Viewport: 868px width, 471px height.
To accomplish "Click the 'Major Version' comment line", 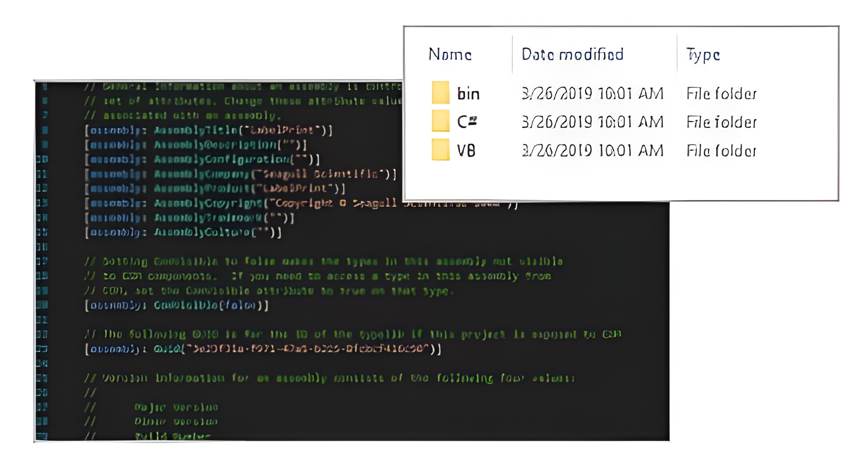I will [176, 407].
